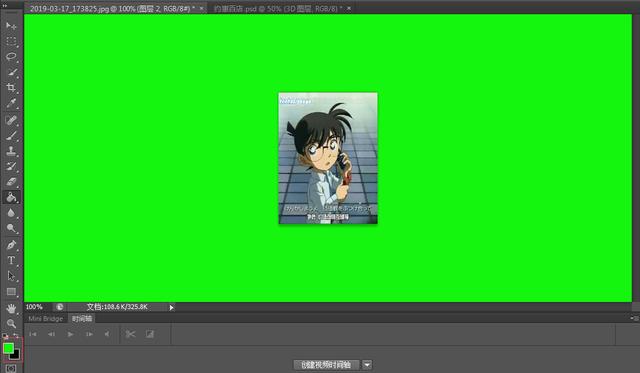640x373 pixels.
Task: Switch to the inactive .psd document tab
Action: 278,9
